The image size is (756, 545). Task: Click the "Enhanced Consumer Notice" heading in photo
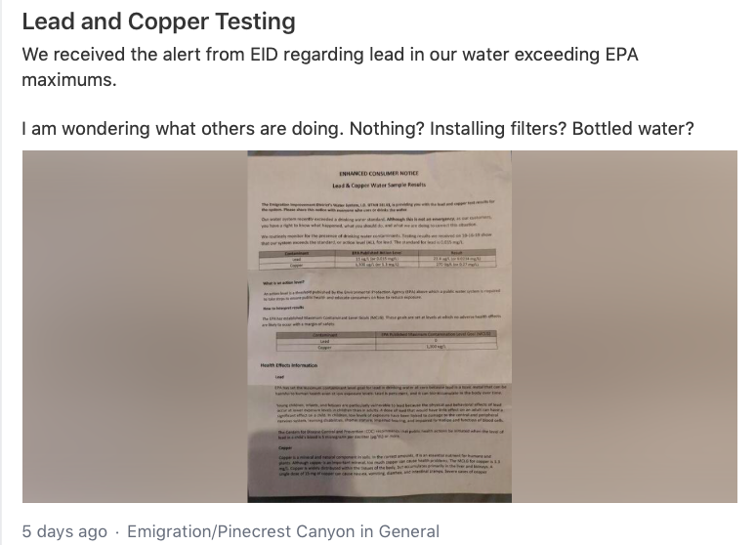point(378,173)
